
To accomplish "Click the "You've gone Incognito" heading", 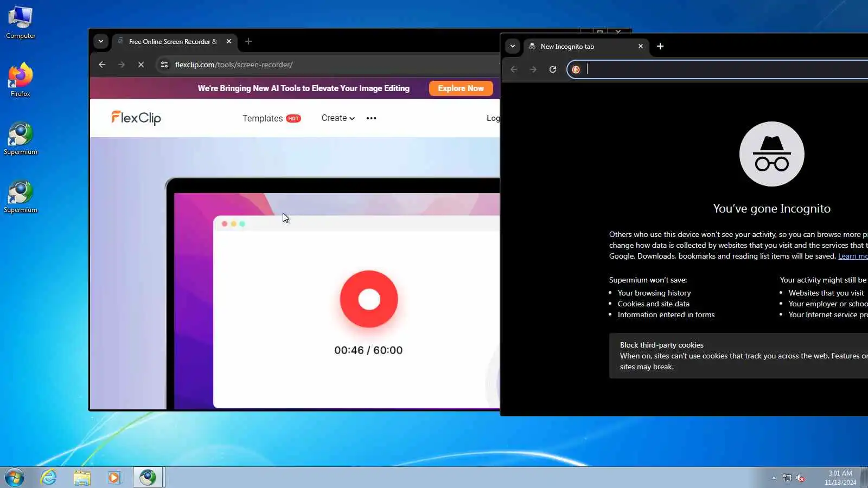I will tap(772, 209).
